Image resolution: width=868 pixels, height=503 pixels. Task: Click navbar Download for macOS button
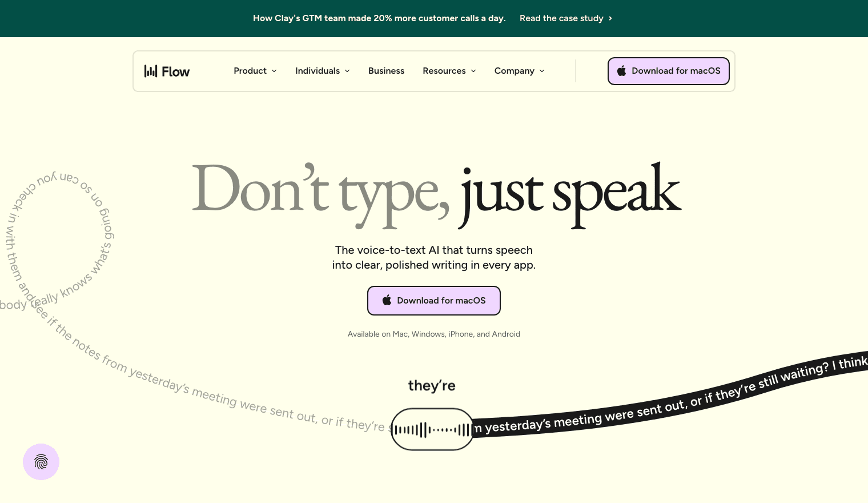click(x=669, y=71)
